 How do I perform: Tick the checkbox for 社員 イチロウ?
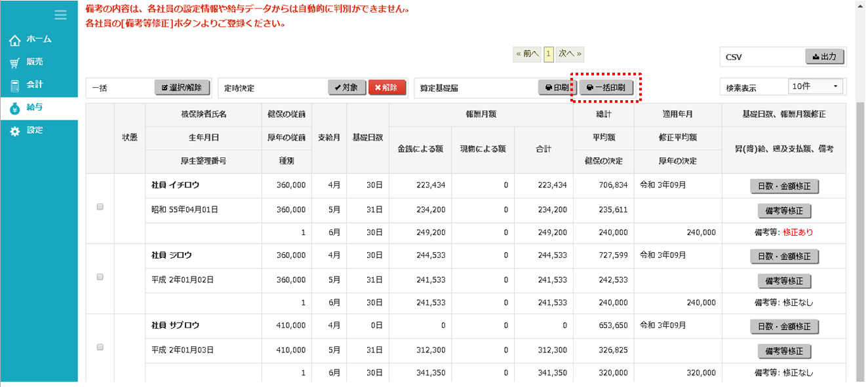point(100,207)
